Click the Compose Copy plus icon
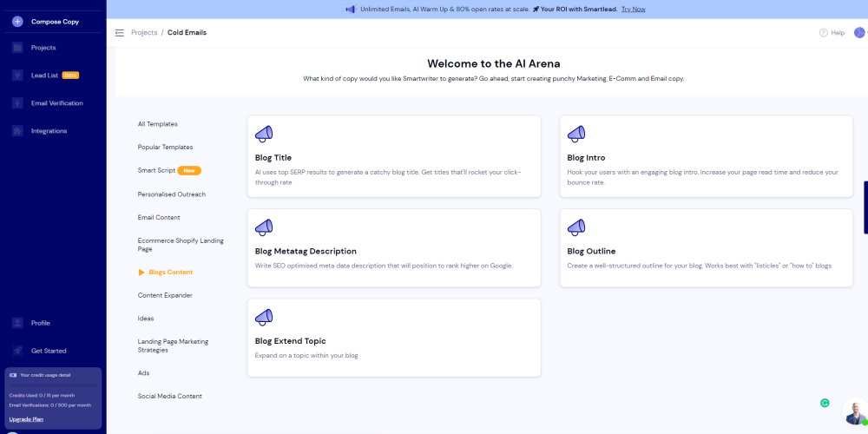868x434 pixels. point(17,21)
